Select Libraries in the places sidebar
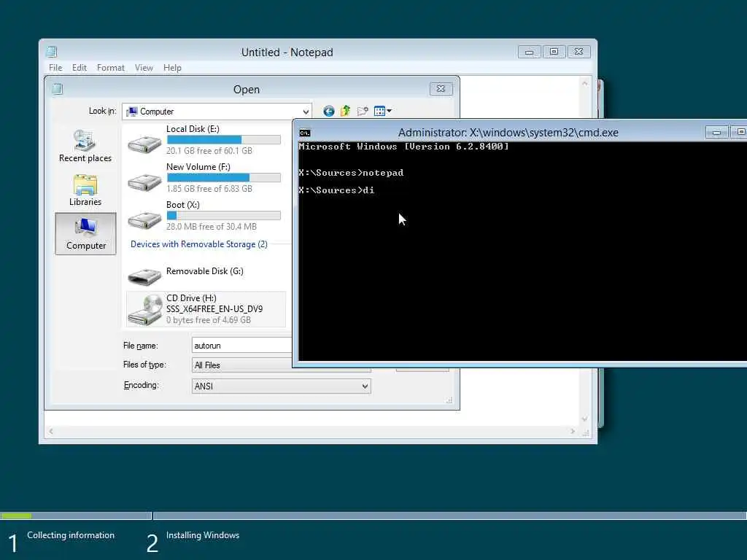Viewport: 747px width, 560px height. click(x=85, y=190)
